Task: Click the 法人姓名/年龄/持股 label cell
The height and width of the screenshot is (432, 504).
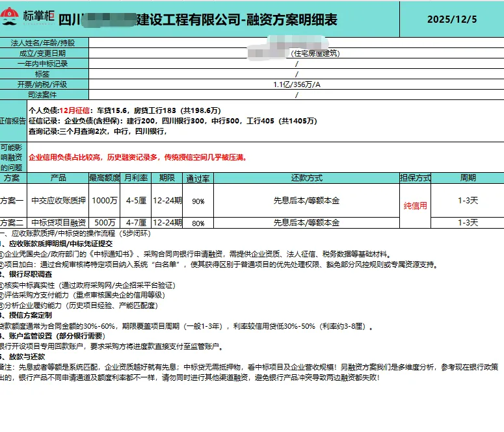Action: 44,43
